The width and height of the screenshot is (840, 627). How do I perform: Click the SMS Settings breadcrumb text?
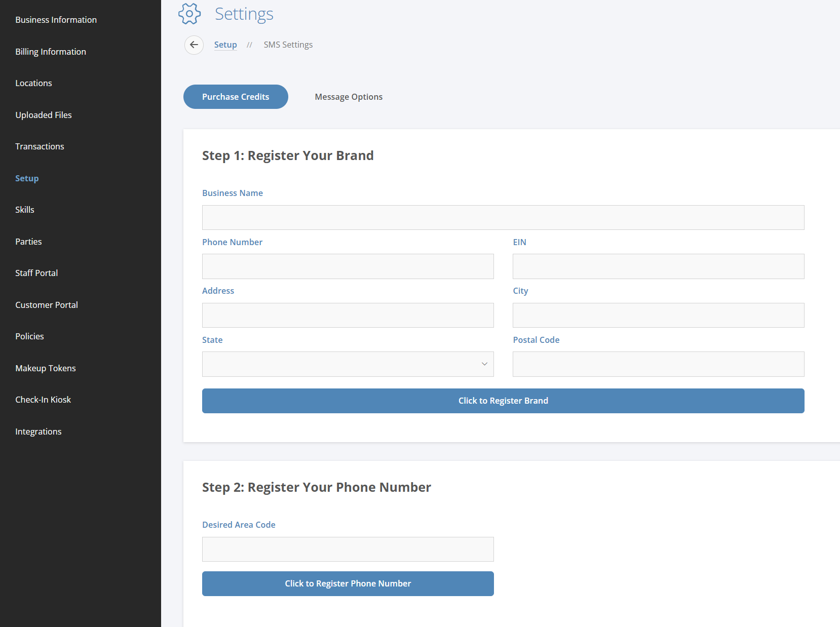[288, 45]
